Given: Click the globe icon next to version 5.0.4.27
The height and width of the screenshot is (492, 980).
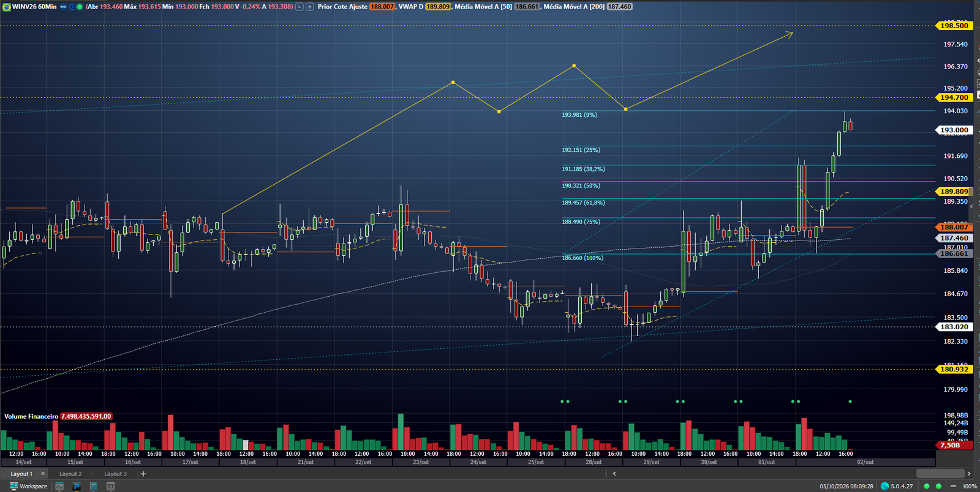Looking at the screenshot, I should [x=884, y=486].
